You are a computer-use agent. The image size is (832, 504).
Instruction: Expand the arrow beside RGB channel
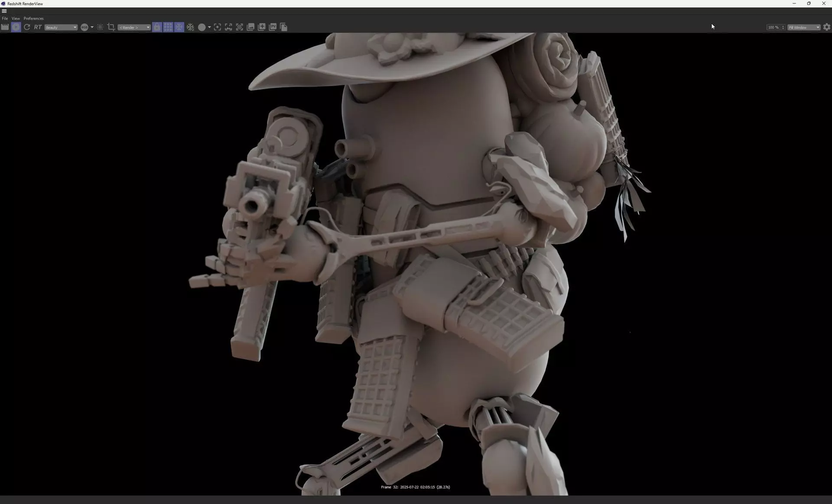pyautogui.click(x=92, y=27)
